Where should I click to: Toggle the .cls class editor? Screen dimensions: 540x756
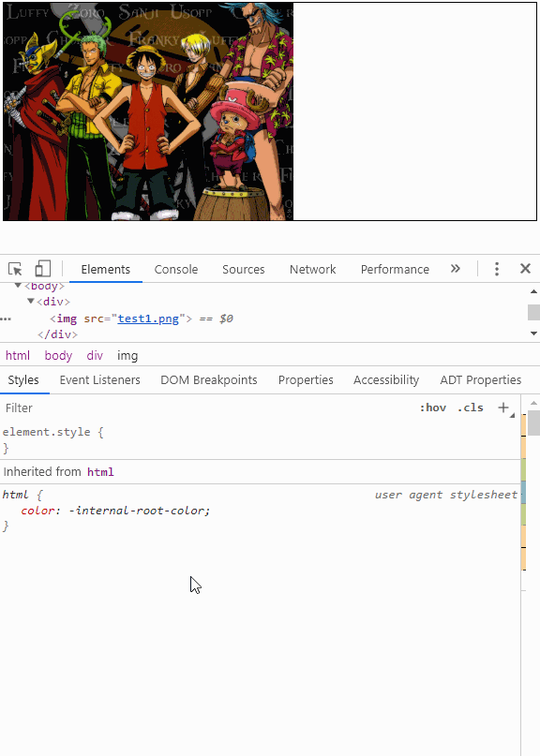(470, 408)
